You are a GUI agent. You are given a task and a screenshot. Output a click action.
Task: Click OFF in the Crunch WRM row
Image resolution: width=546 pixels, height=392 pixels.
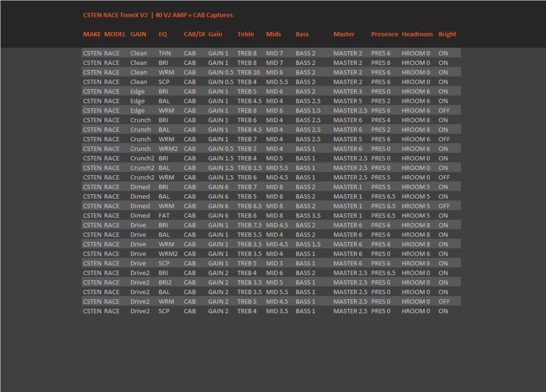444,139
